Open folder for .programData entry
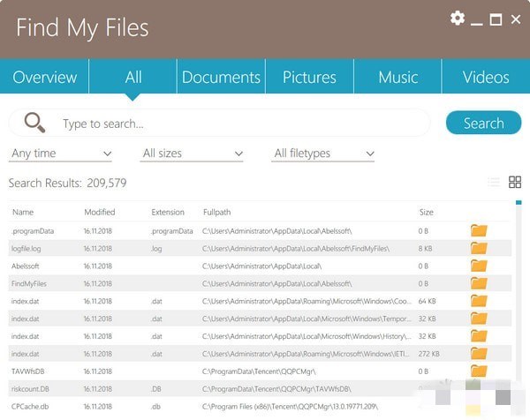The height and width of the screenshot is (420, 530). [479, 230]
